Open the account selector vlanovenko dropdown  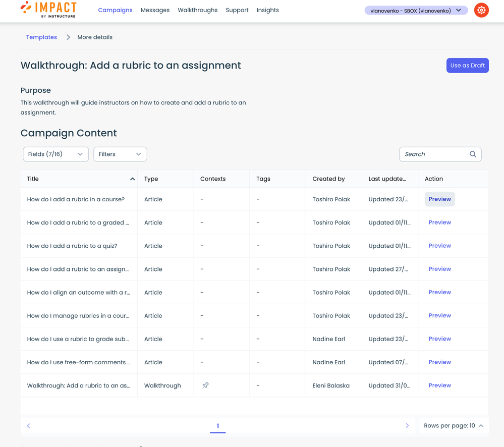[416, 11]
